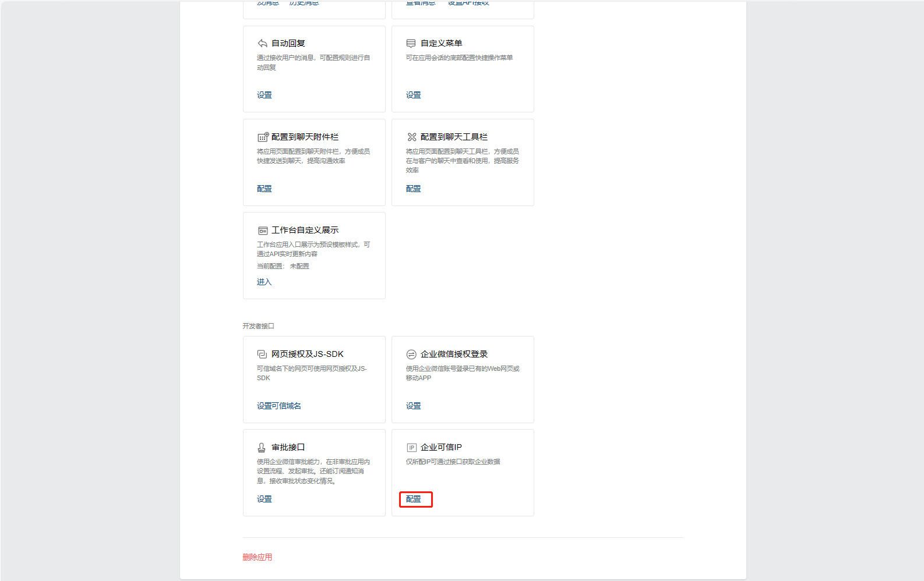Click the 配置到聊天工具栏 icon

click(411, 137)
